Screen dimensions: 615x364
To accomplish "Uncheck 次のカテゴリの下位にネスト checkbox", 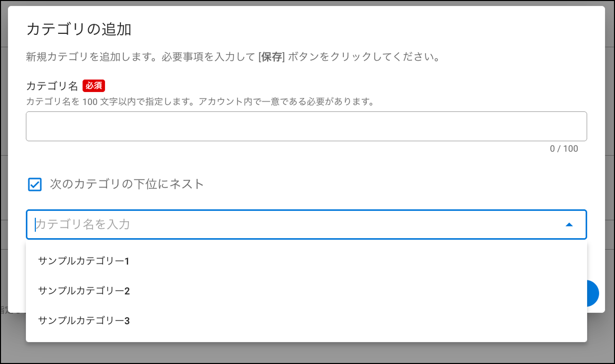I will click(35, 184).
